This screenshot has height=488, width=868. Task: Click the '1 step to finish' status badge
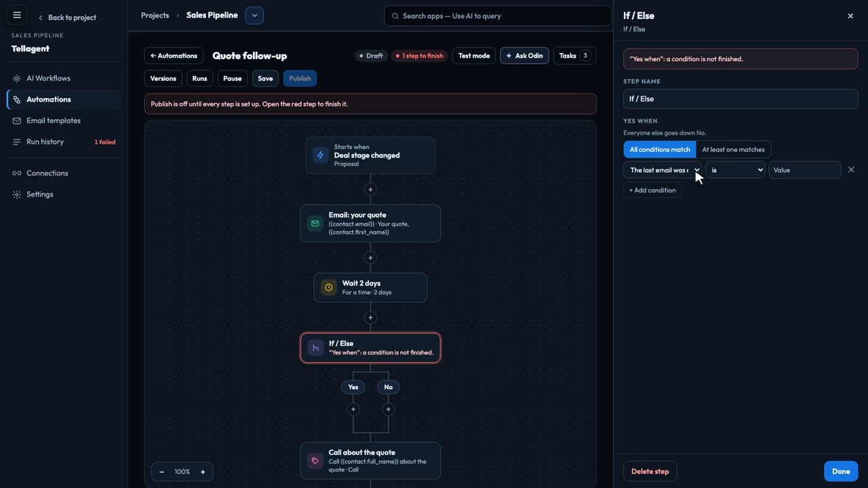coord(420,56)
